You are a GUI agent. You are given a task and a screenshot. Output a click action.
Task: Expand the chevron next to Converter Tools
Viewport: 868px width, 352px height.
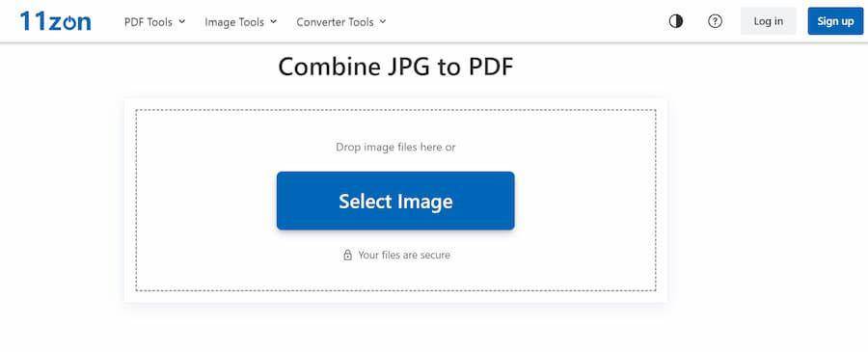click(383, 21)
